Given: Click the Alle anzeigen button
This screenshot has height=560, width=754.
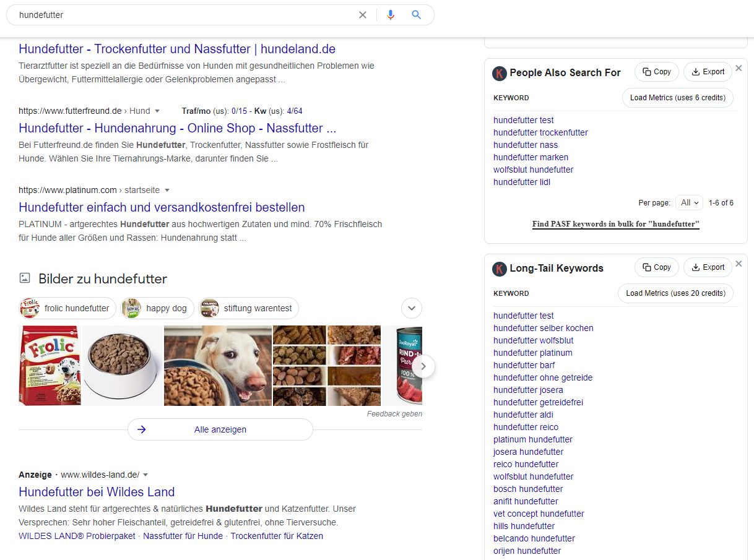Looking at the screenshot, I should (220, 429).
